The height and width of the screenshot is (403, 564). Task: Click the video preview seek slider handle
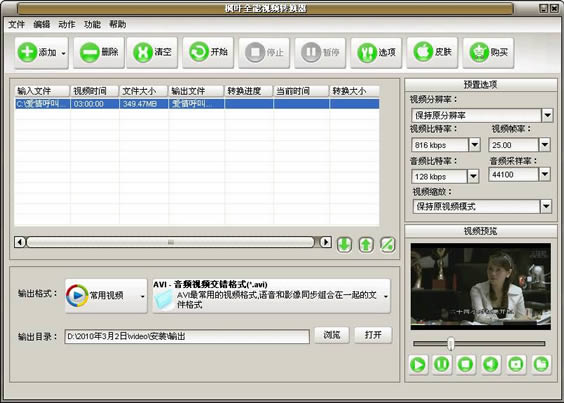tap(451, 344)
